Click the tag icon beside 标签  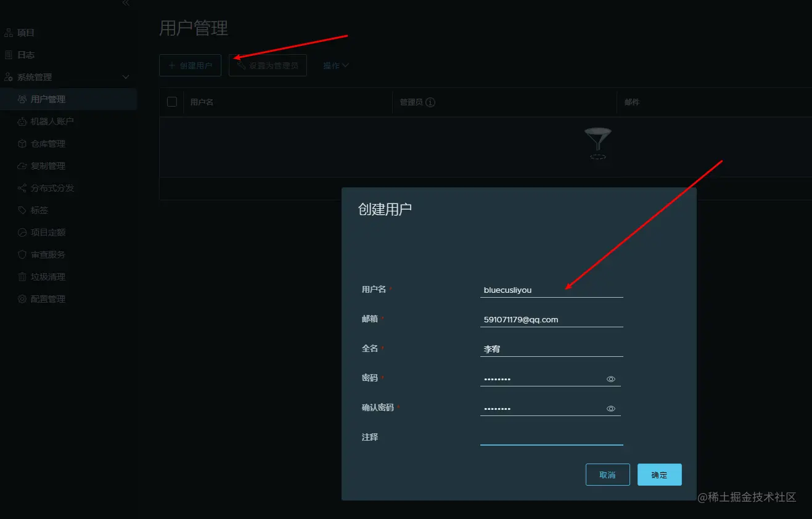tap(22, 210)
